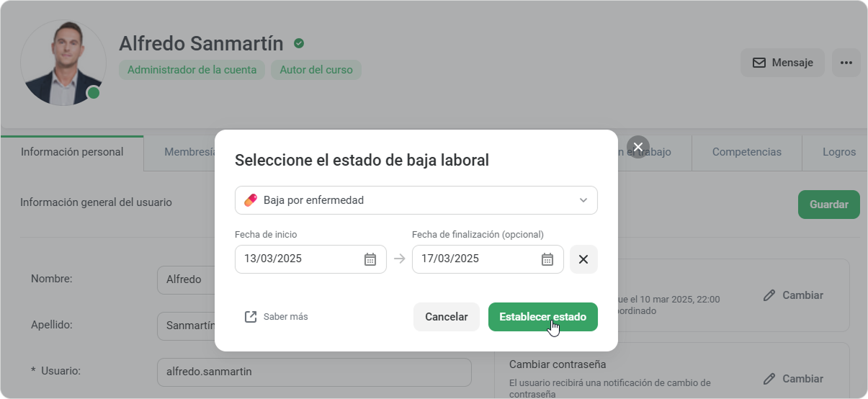This screenshot has width=868, height=399.
Task: Open the three-dots more options menu
Action: pos(846,63)
